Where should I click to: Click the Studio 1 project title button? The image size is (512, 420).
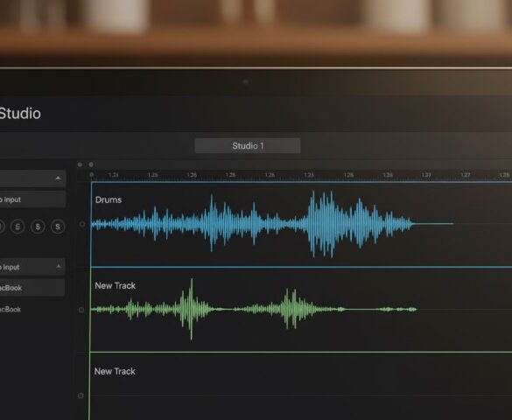(248, 145)
